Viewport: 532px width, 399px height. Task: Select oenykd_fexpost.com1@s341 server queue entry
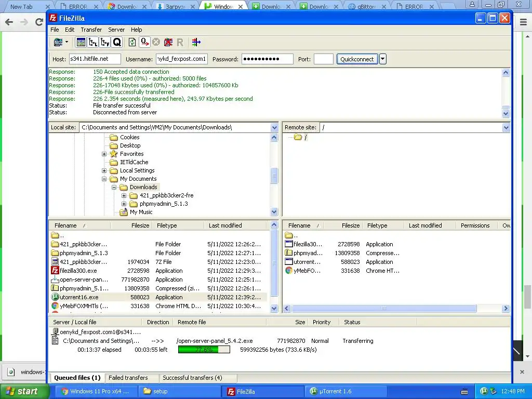pyautogui.click(x=100, y=332)
